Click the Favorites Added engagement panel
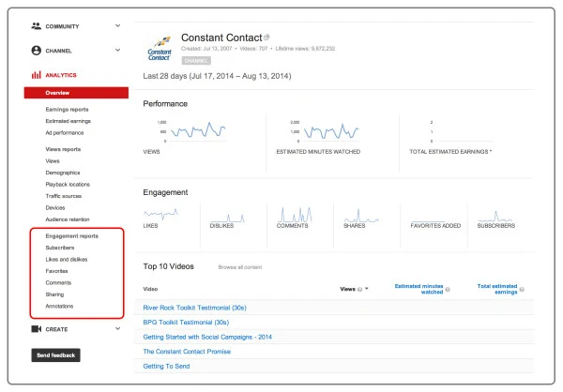 tap(435, 223)
